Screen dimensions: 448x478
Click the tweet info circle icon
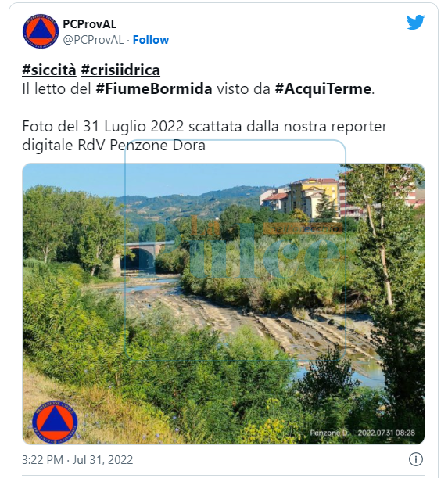coord(416,459)
